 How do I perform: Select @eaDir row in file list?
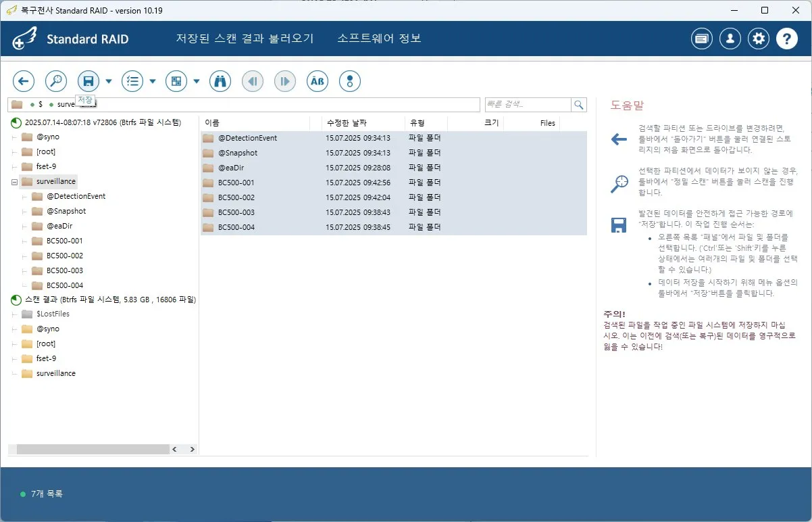394,168
